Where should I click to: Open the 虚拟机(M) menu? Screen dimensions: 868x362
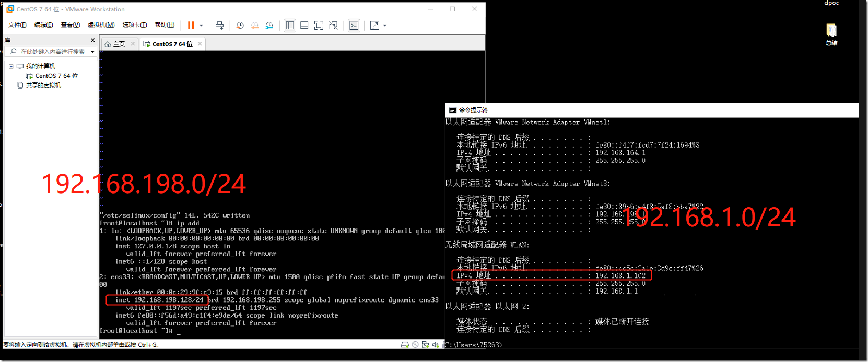pos(101,25)
